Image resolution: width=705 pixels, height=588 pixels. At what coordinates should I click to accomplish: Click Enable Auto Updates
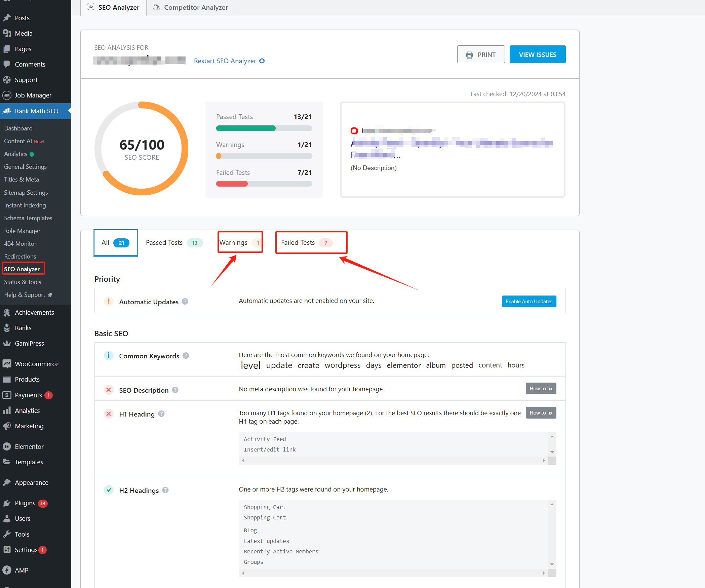point(528,301)
